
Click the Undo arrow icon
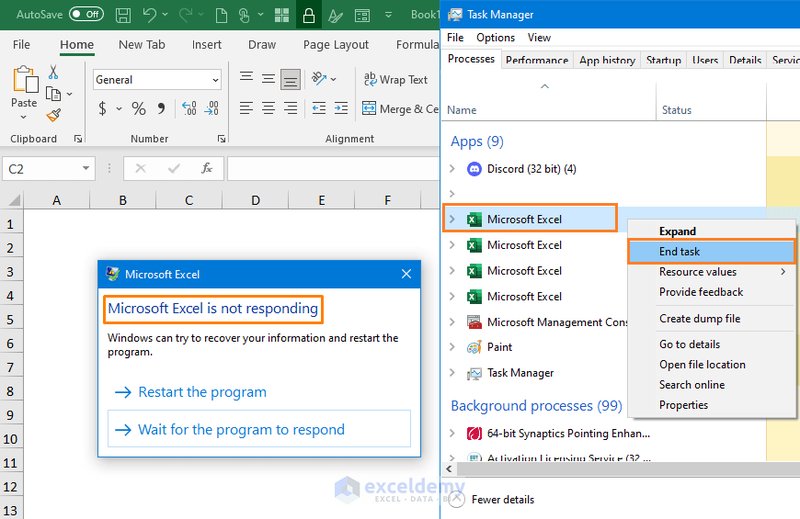pos(149,15)
